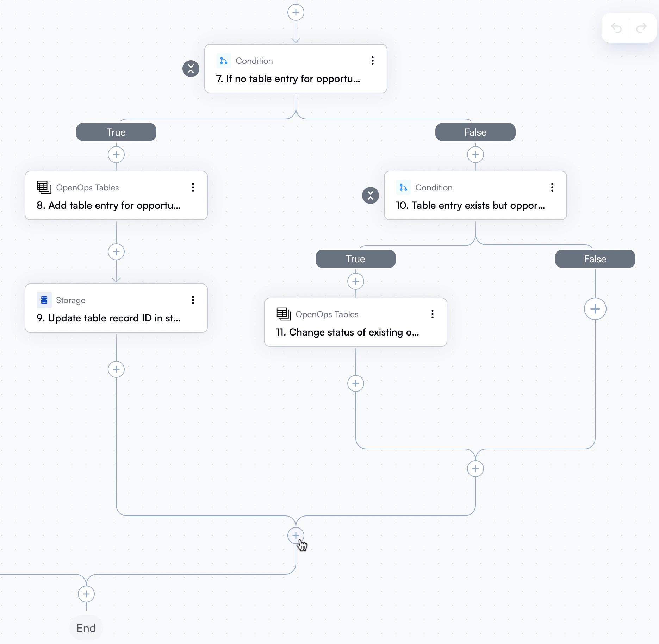The width and height of the screenshot is (659, 644).
Task: Click the OpenOps Tables icon on step 11
Action: [284, 314]
